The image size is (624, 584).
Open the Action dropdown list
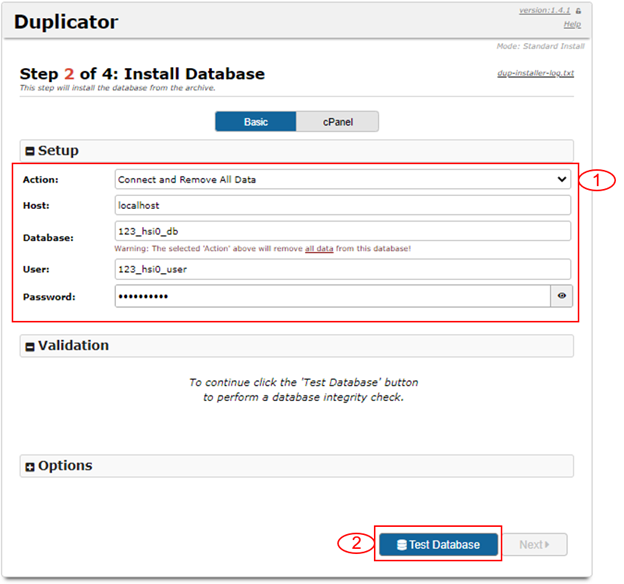pyautogui.click(x=343, y=179)
